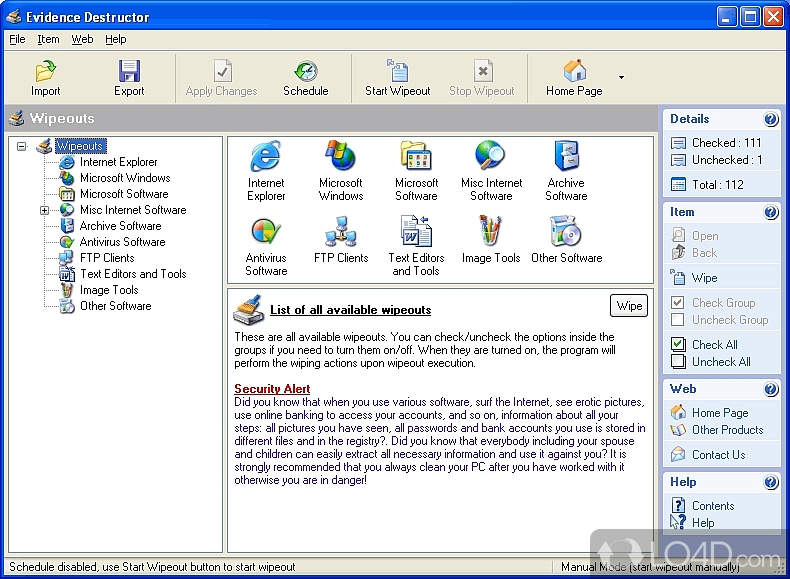Click the Help panel question mark icon
Image resolution: width=790 pixels, height=579 pixels.
pyautogui.click(x=771, y=482)
